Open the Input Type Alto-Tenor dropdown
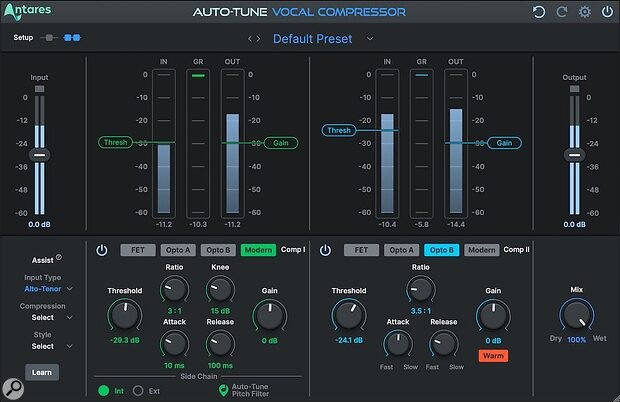Viewport: 620px width, 402px height. (x=48, y=289)
